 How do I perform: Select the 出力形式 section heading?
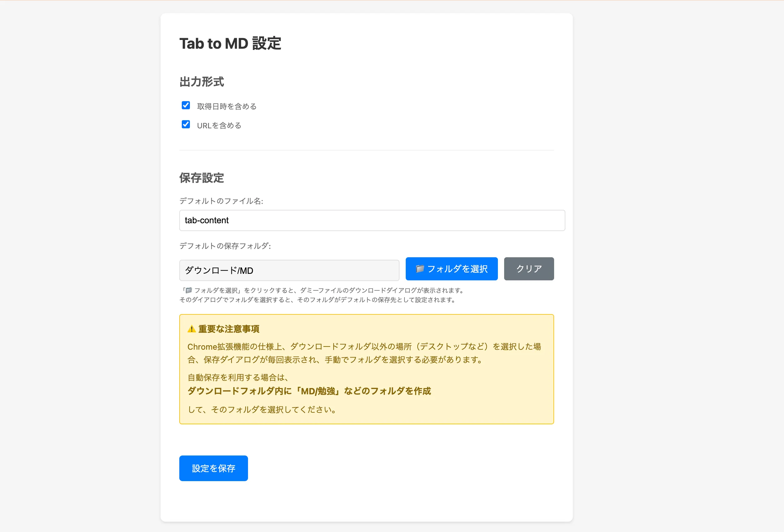202,81
